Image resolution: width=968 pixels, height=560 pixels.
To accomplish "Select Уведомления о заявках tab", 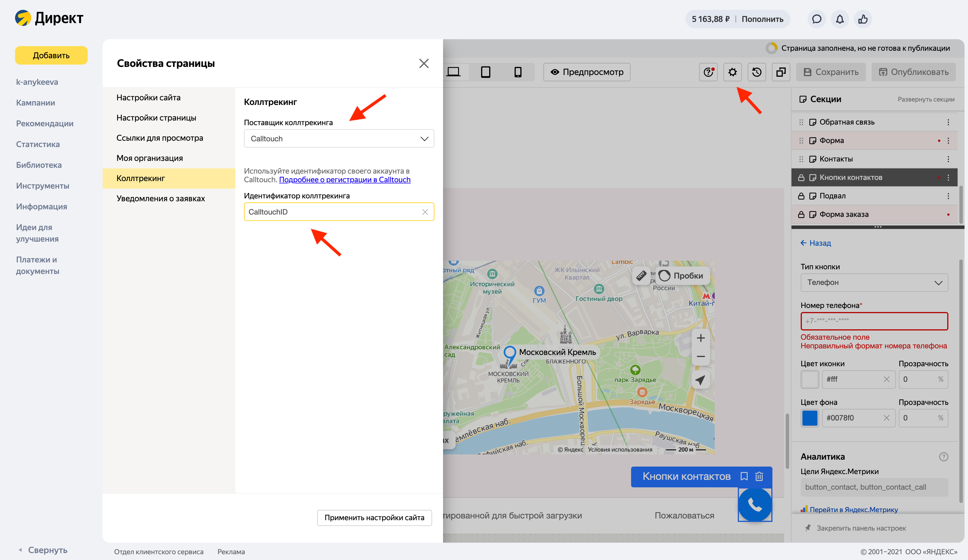I will pyautogui.click(x=161, y=199).
